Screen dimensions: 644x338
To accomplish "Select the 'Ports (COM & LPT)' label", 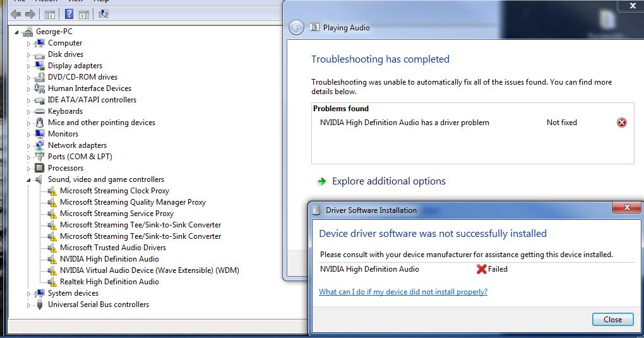I will [x=80, y=157].
